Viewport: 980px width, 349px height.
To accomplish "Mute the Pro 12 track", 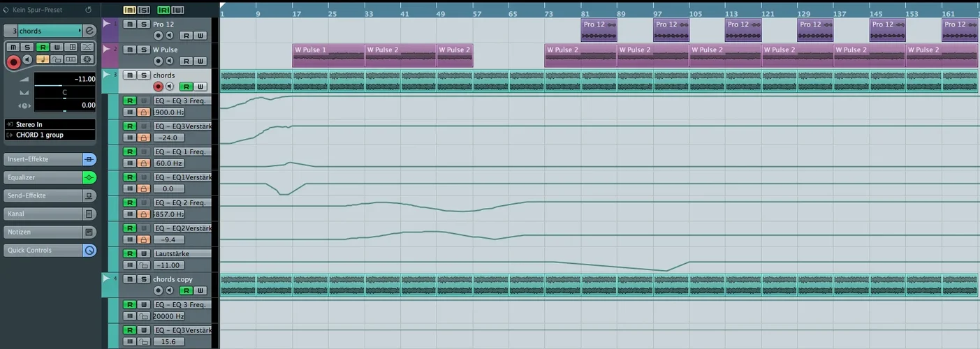I will (x=129, y=24).
